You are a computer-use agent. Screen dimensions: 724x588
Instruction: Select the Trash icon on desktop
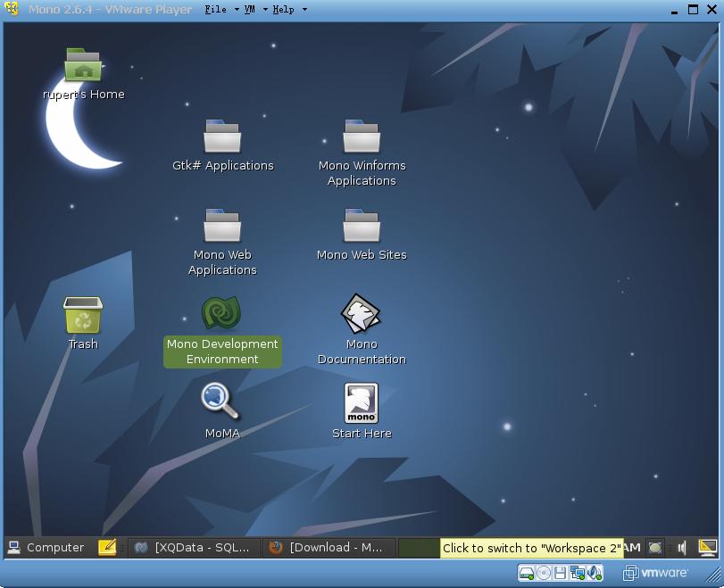[83, 315]
